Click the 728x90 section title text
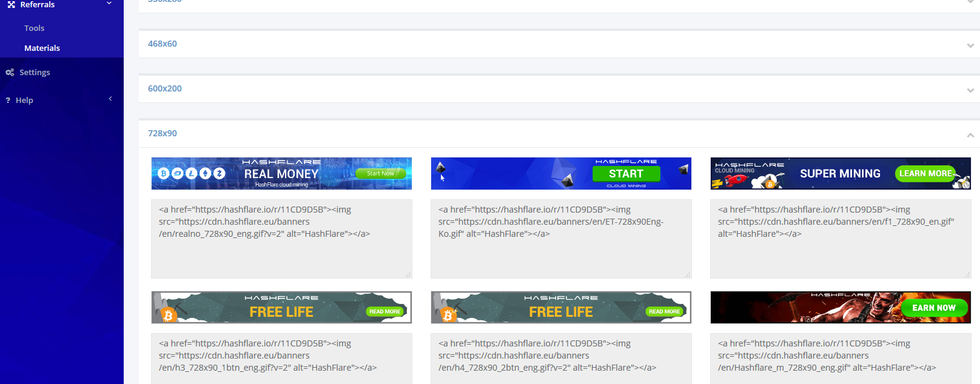Screen dimensions: 980x384 pyautogui.click(x=163, y=133)
